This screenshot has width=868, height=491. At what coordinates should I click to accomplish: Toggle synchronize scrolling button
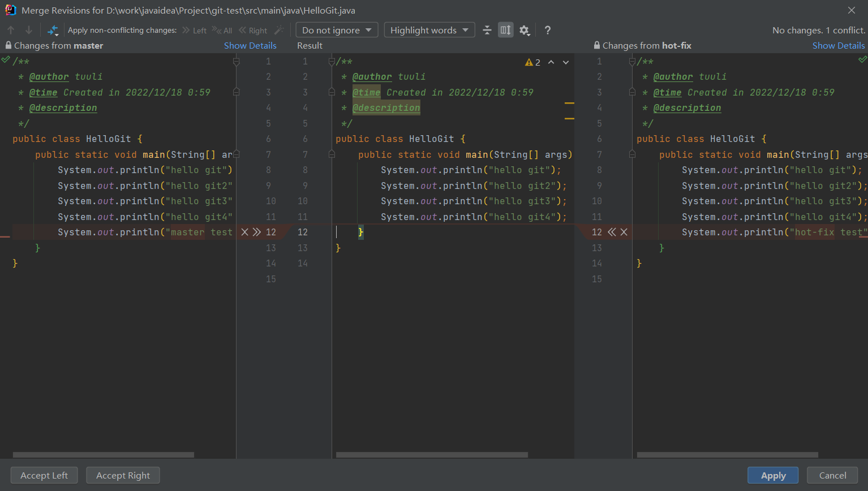click(x=505, y=31)
